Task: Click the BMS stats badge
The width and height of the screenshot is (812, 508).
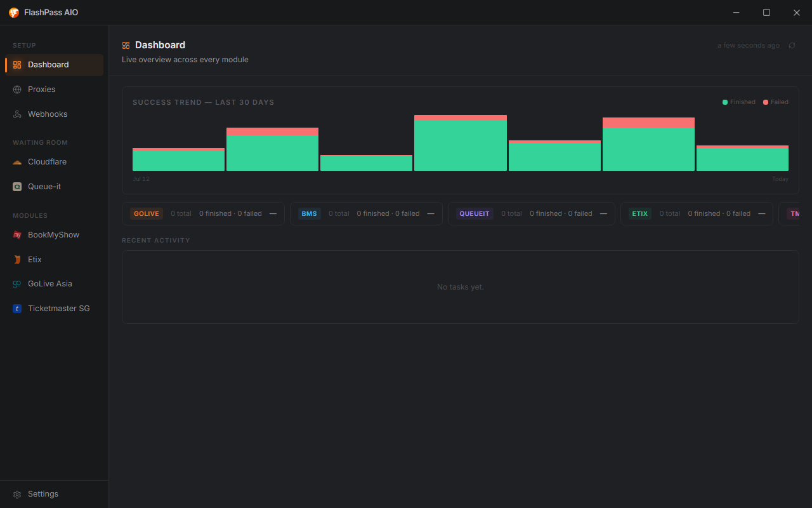Action: pyautogui.click(x=310, y=214)
